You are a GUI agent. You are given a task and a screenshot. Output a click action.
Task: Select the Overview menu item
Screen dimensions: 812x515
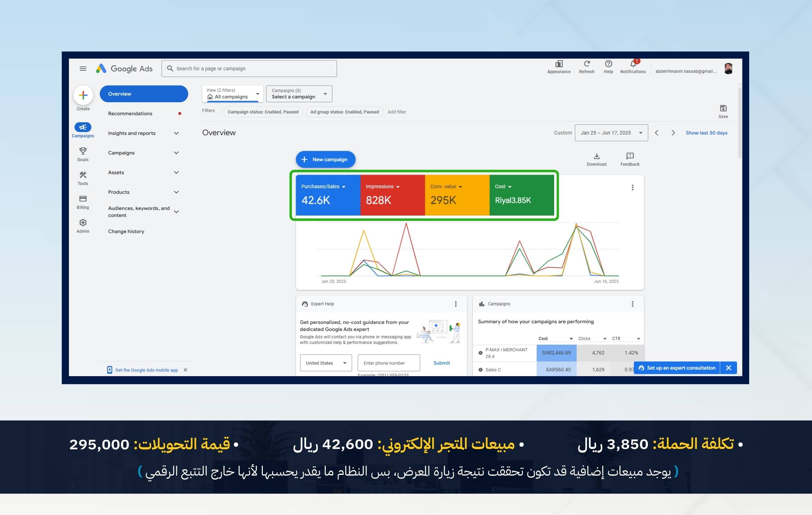coord(144,94)
